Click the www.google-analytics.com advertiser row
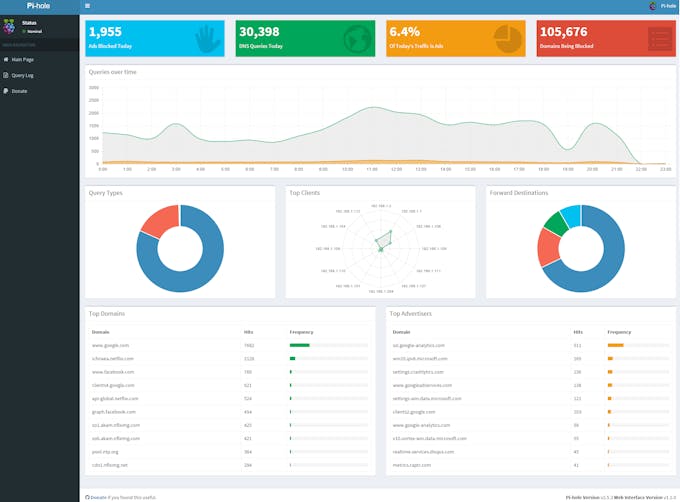Viewport: 680px width, 502px height. (x=530, y=425)
